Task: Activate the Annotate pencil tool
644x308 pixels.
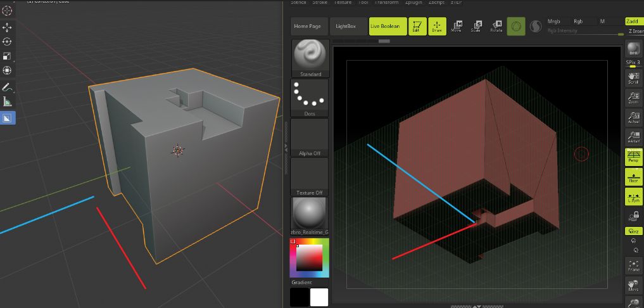Action: 8,87
